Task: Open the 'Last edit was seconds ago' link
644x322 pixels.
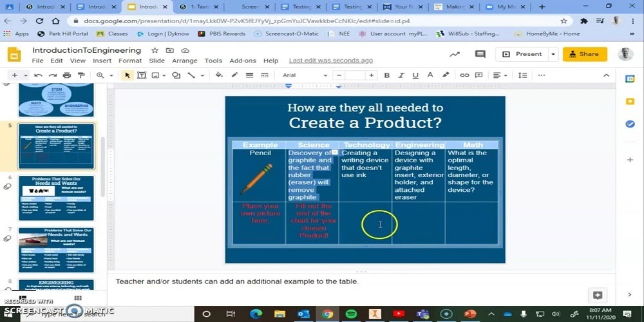Action: click(330, 61)
